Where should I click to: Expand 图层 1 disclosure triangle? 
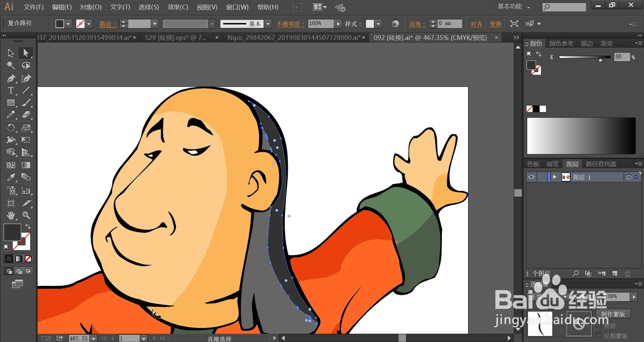tap(555, 177)
